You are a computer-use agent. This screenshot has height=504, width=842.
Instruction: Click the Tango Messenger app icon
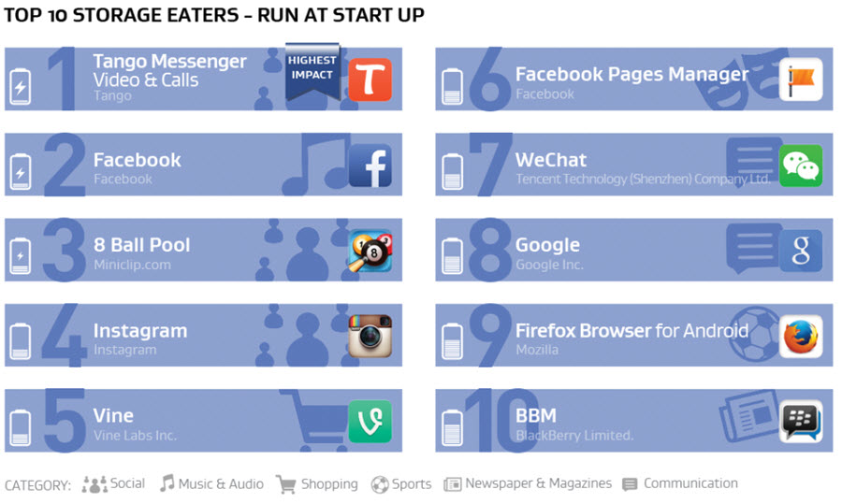[370, 79]
